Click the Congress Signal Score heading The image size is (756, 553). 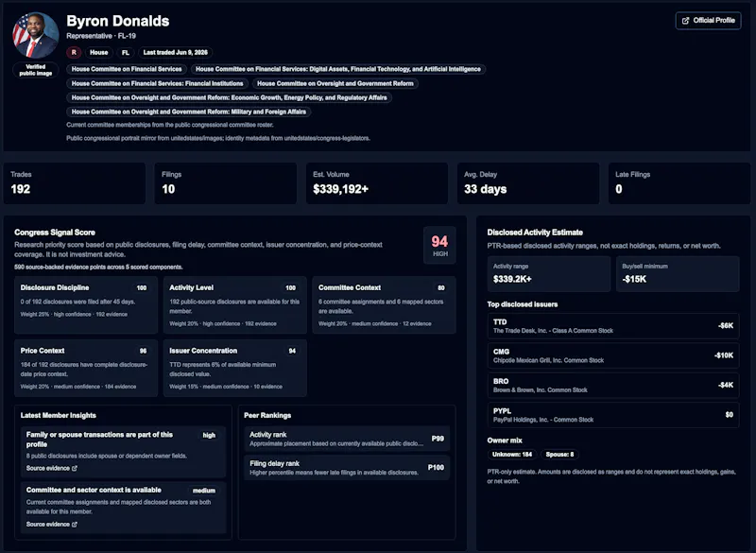55,233
